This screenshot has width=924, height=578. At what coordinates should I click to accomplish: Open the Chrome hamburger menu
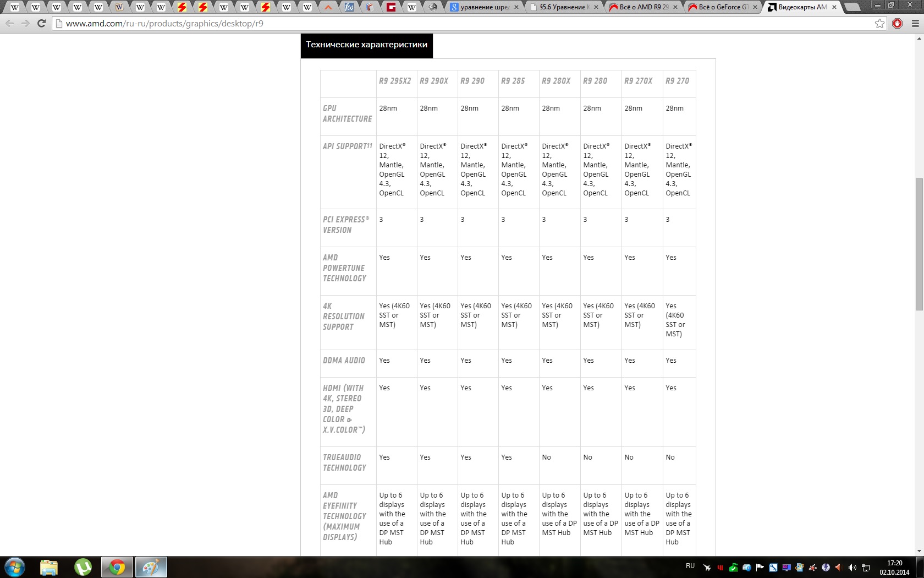[x=915, y=24]
